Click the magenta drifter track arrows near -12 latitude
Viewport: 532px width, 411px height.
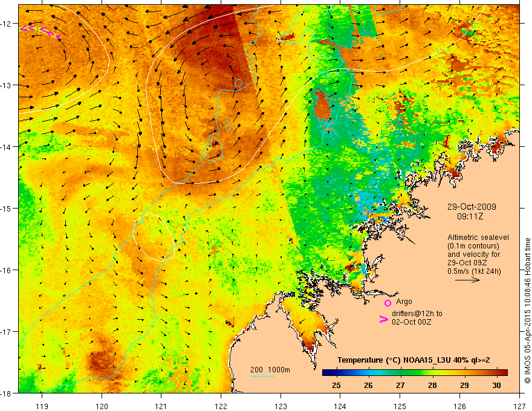point(40,31)
